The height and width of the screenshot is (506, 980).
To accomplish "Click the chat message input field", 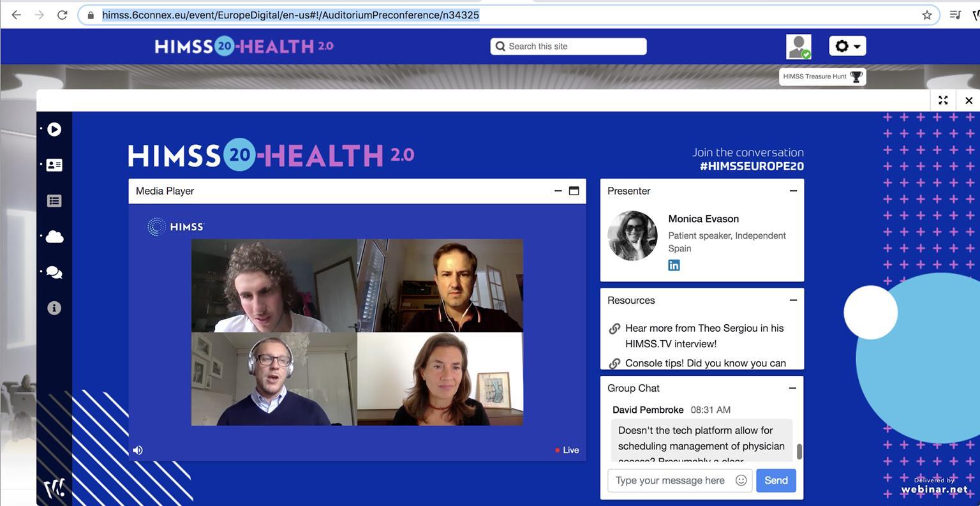I will [671, 480].
